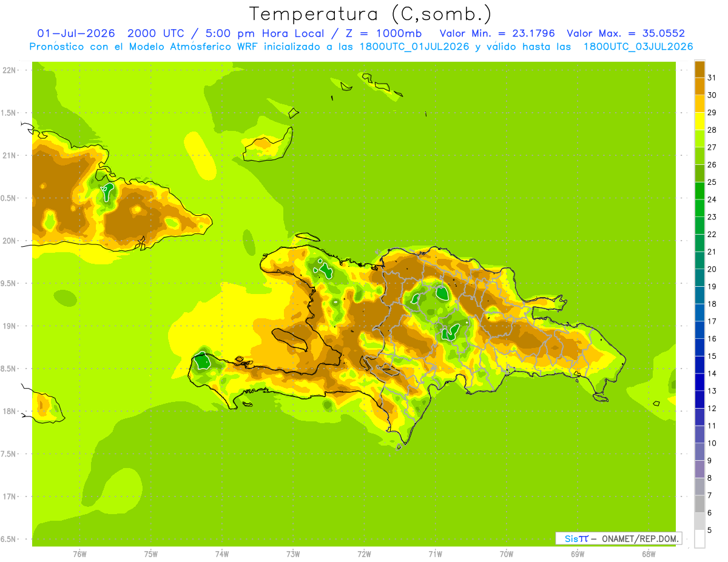Click the '21N' latitude label

click(8, 155)
